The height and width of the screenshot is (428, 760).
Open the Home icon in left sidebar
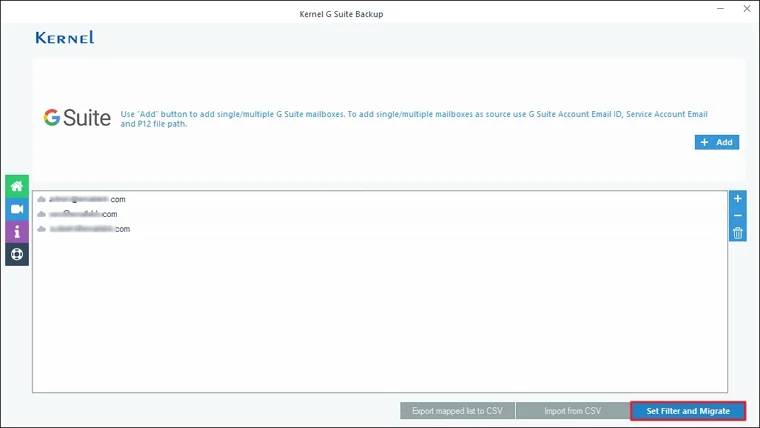[x=17, y=186]
